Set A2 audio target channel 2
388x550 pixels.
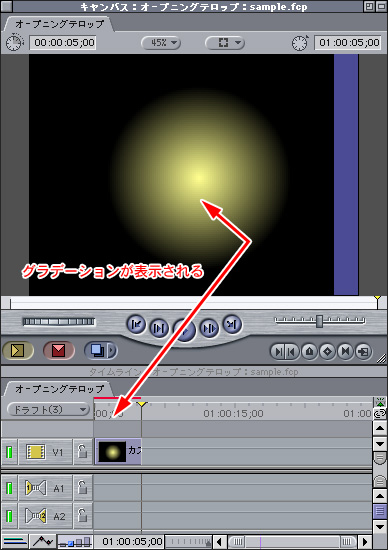pos(36,516)
